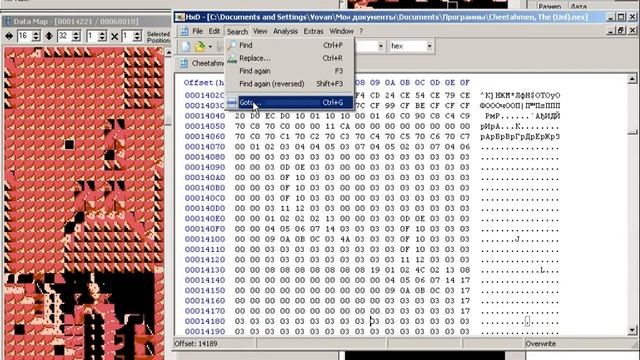Open the ? help menu
640x360 pixels.
tap(361, 31)
